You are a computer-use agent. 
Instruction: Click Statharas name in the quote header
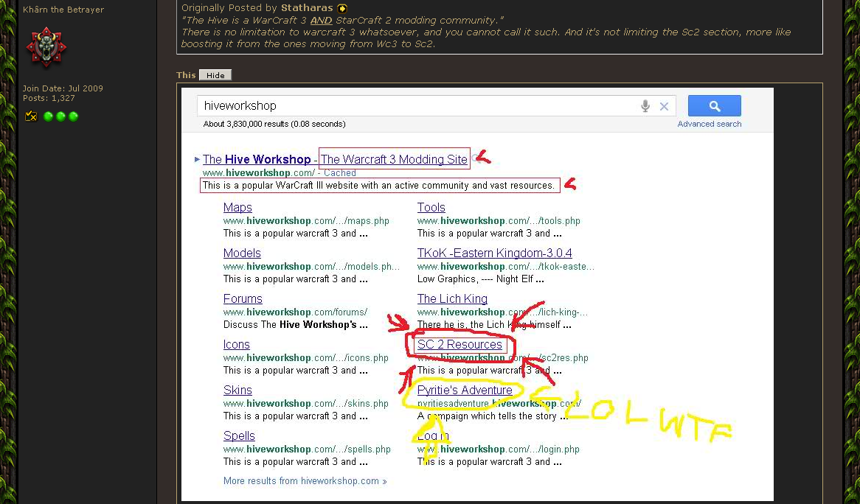[x=307, y=8]
